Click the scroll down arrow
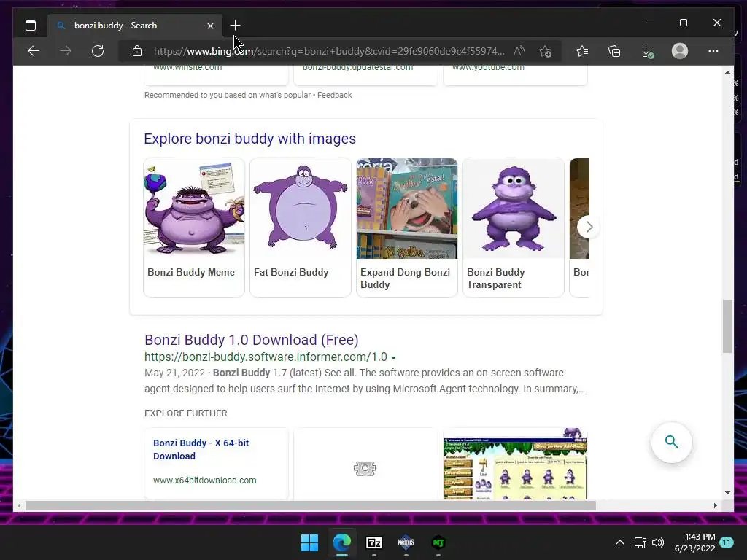The width and height of the screenshot is (747, 560). point(727,493)
